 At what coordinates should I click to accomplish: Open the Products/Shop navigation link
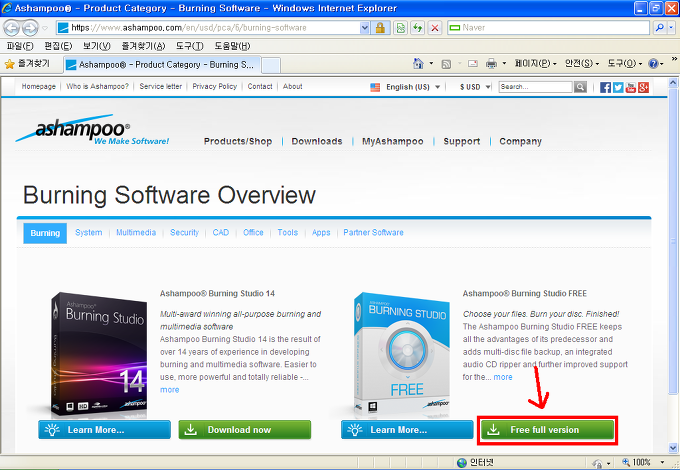click(238, 141)
